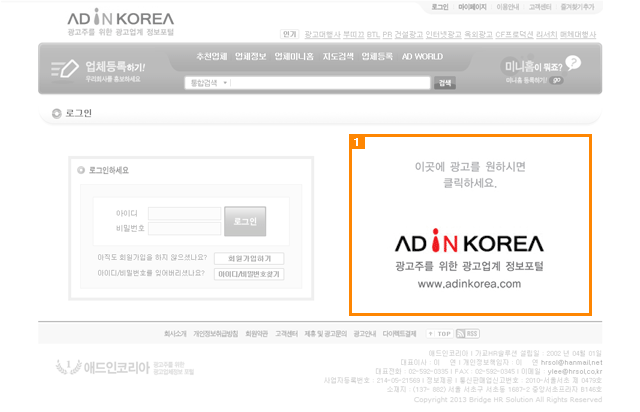This screenshot has width=640, height=412.
Task: Click the 미니홈이 뭐죠? banner text
Action: [x=533, y=67]
